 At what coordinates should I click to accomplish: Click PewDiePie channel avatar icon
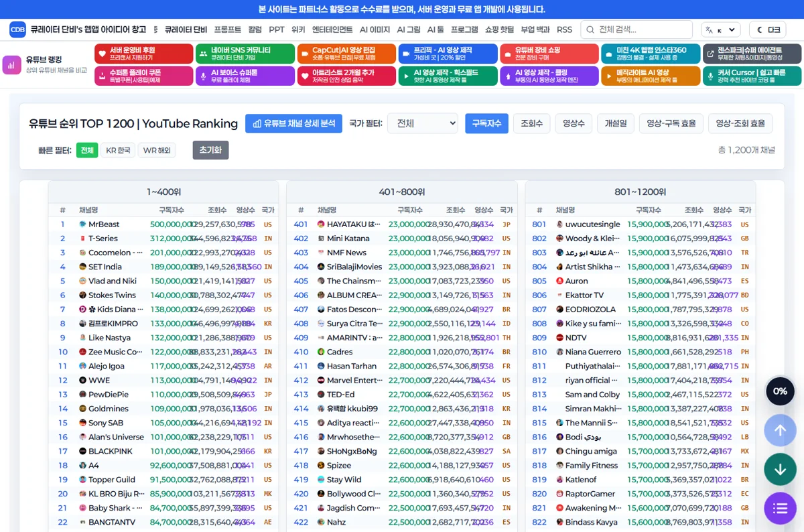click(x=82, y=395)
